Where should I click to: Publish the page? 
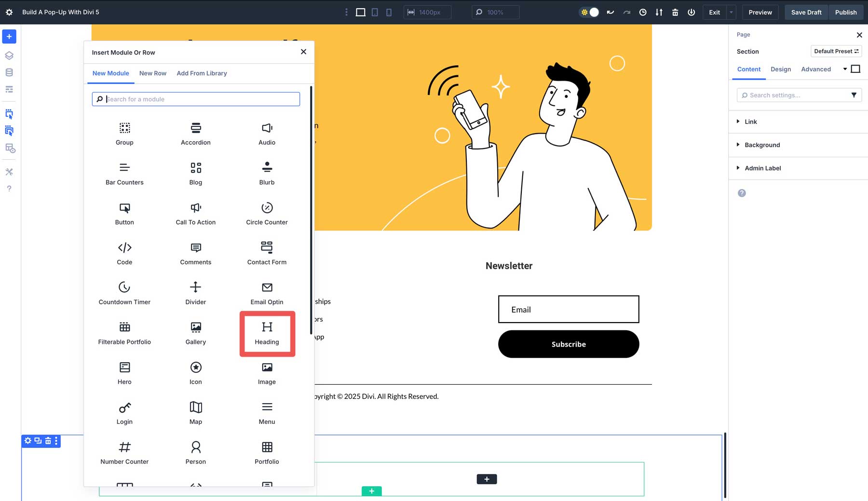coord(846,12)
